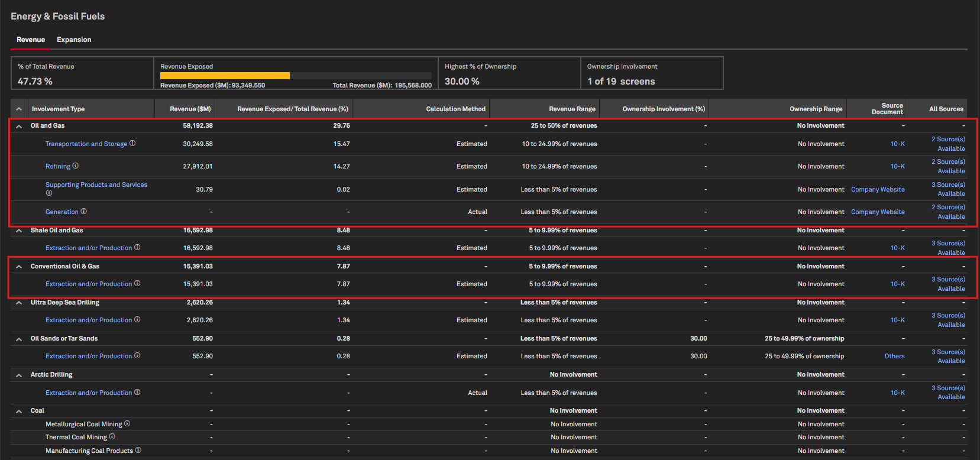Collapse the Shale Oil and Gas group
This screenshot has width=980, height=460.
coord(19,231)
